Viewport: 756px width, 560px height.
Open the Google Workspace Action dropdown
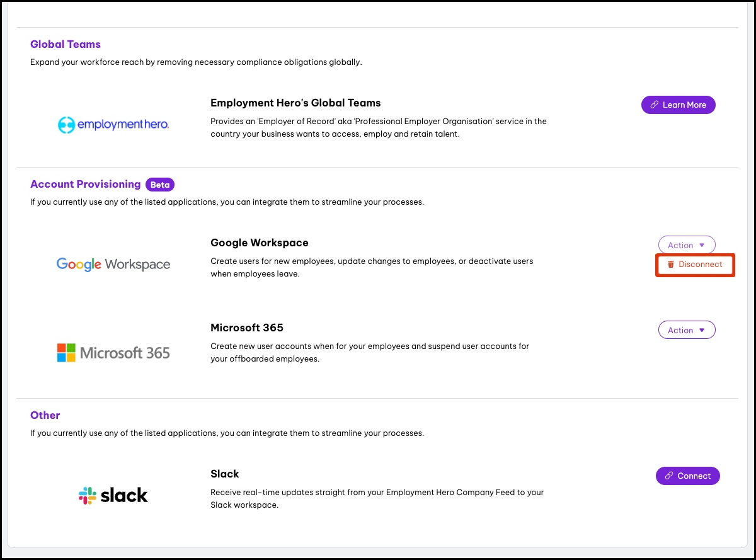(686, 245)
